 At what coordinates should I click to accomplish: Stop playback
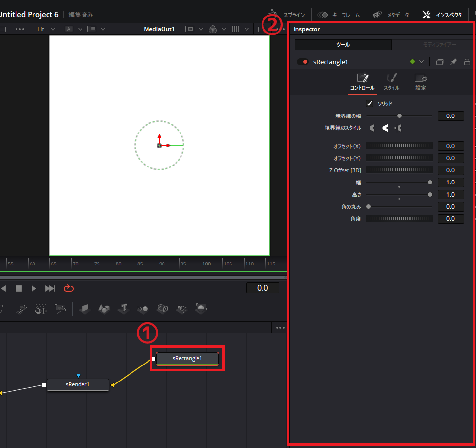point(18,288)
